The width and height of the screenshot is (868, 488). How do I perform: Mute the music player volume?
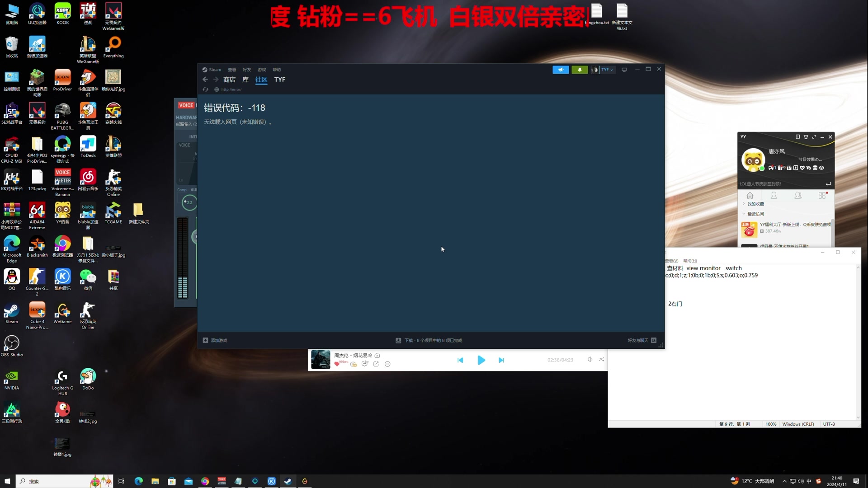pos(590,359)
